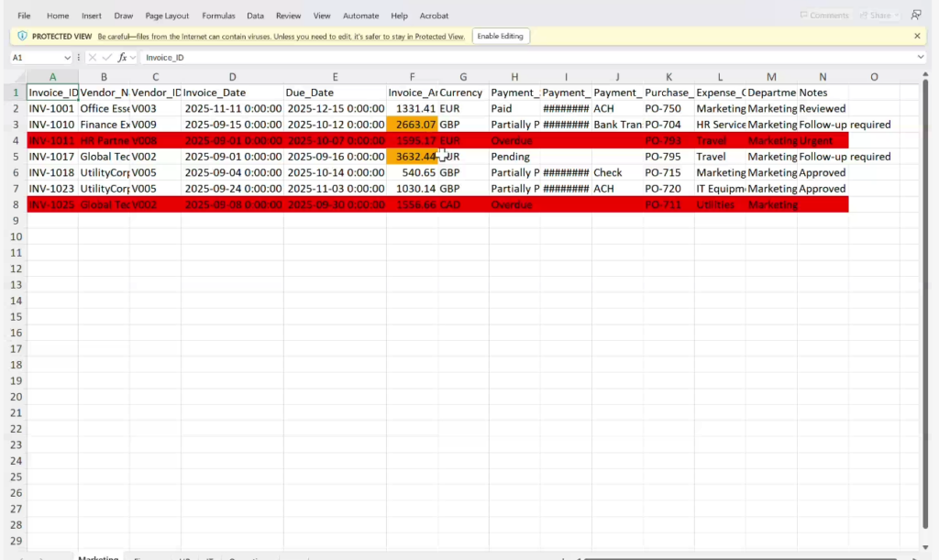Switch to the Automate tab
939x560 pixels.
(360, 16)
